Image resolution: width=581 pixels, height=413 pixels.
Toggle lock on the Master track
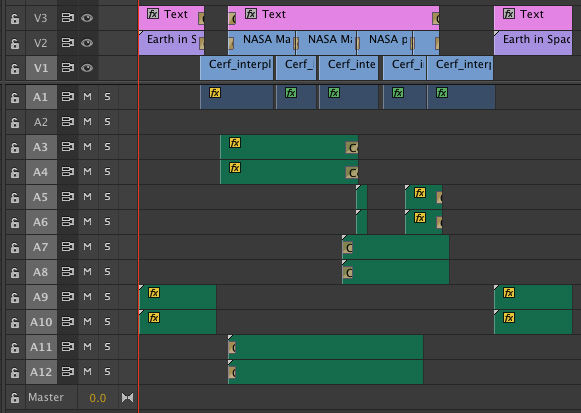pyautogui.click(x=15, y=398)
